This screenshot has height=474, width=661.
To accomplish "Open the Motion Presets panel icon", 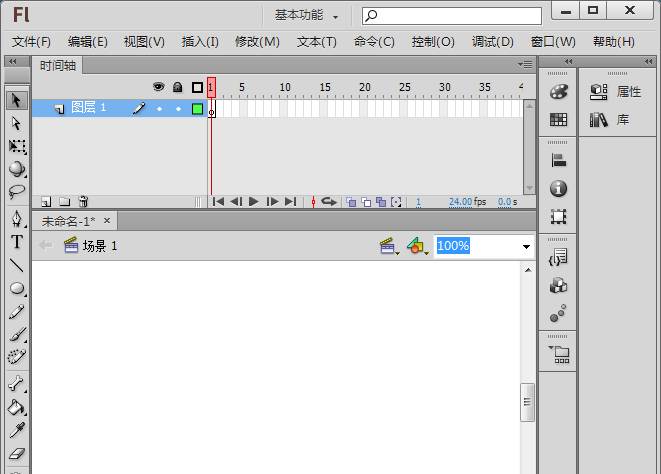I will tap(559, 313).
